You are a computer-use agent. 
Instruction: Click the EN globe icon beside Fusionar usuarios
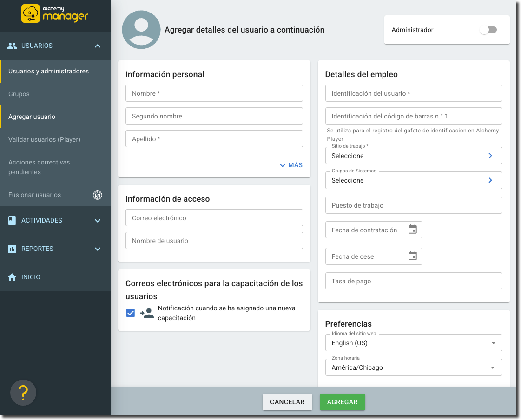point(97,195)
